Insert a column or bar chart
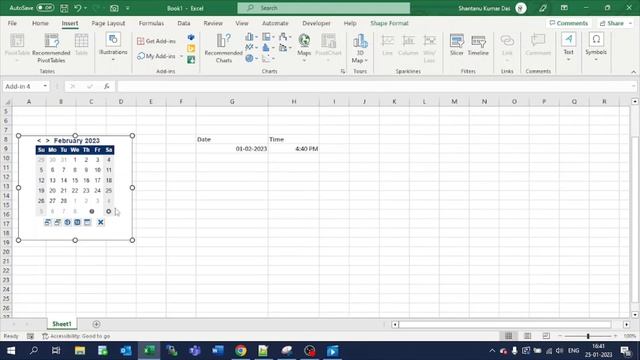Screen dimensions: 640x360 point(251,37)
